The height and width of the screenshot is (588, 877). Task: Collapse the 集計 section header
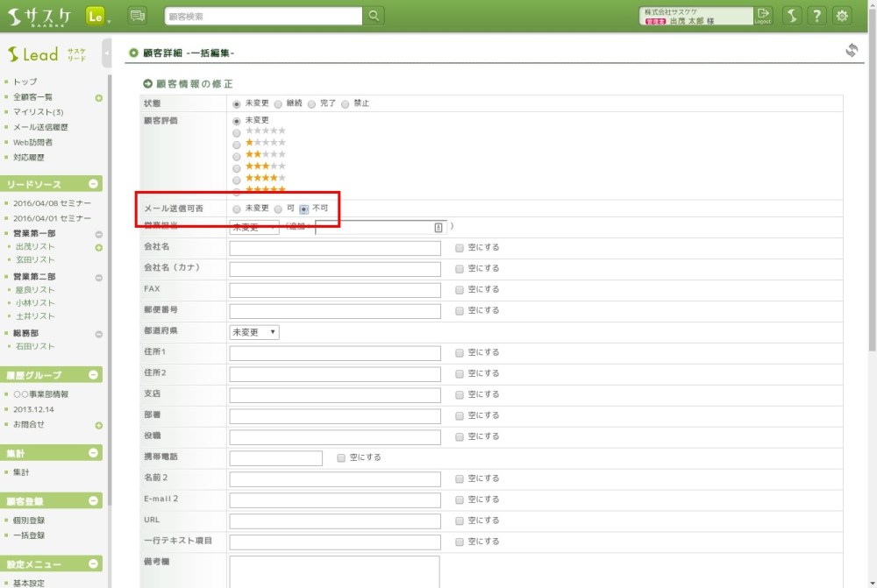(x=94, y=453)
